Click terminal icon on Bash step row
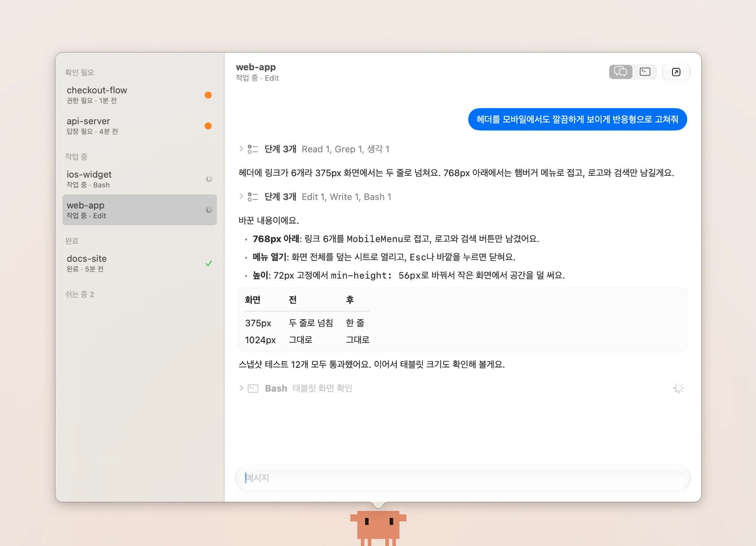 pos(253,388)
